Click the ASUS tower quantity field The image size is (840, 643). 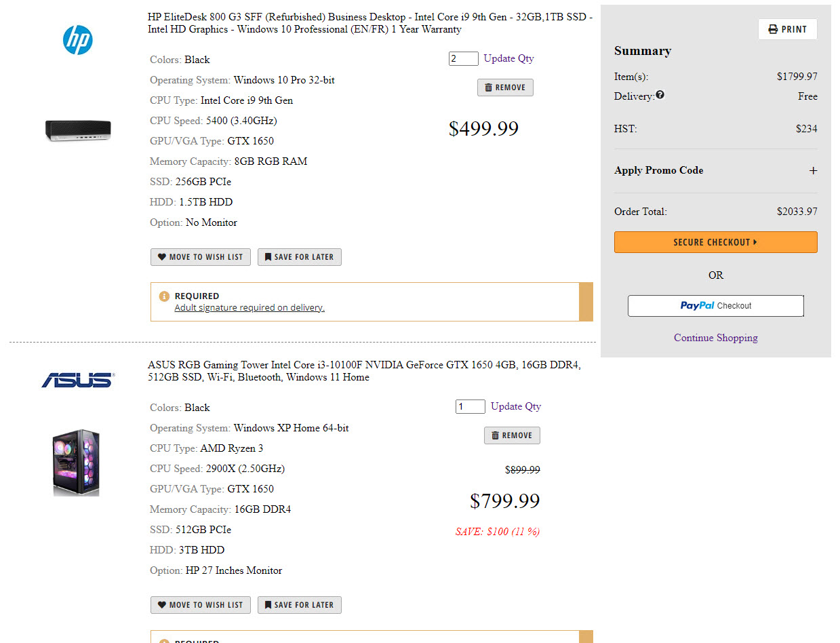[470, 407]
